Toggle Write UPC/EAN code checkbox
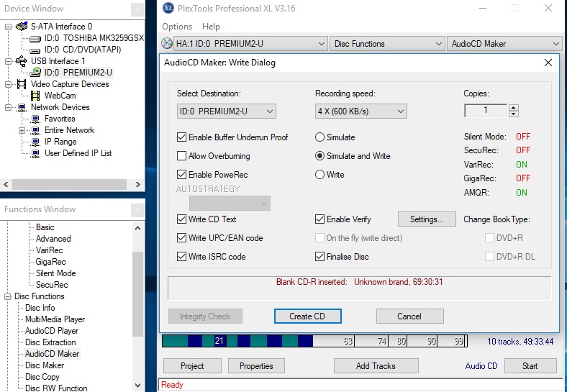Image resolution: width=567 pixels, height=392 pixels. pyautogui.click(x=181, y=238)
